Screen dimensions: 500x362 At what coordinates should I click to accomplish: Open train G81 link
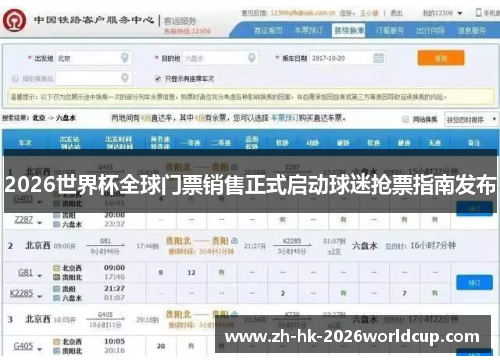pos(25,273)
